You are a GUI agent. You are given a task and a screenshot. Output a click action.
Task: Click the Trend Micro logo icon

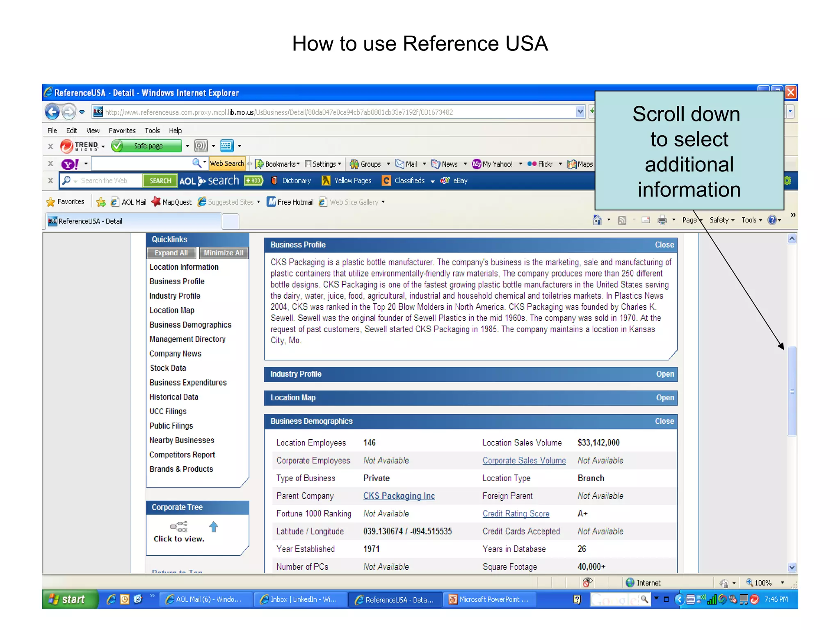pyautogui.click(x=66, y=146)
